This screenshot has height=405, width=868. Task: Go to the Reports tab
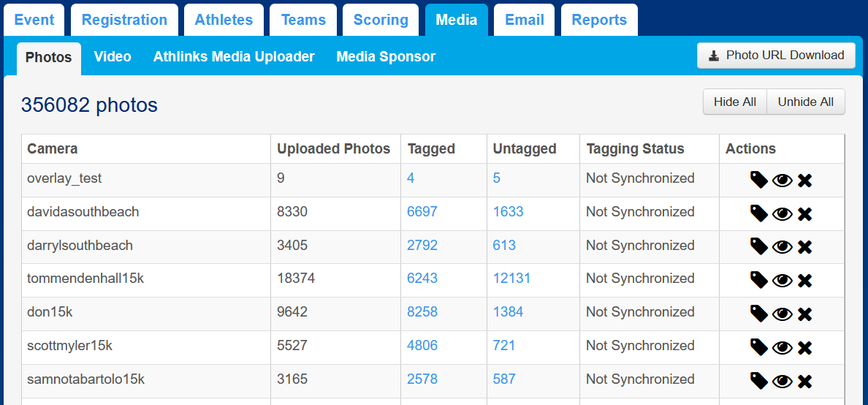click(599, 20)
